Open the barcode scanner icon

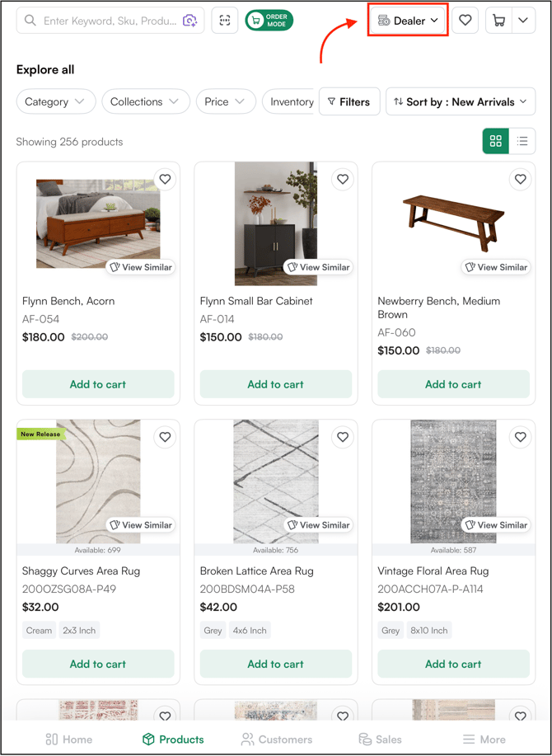pos(224,21)
